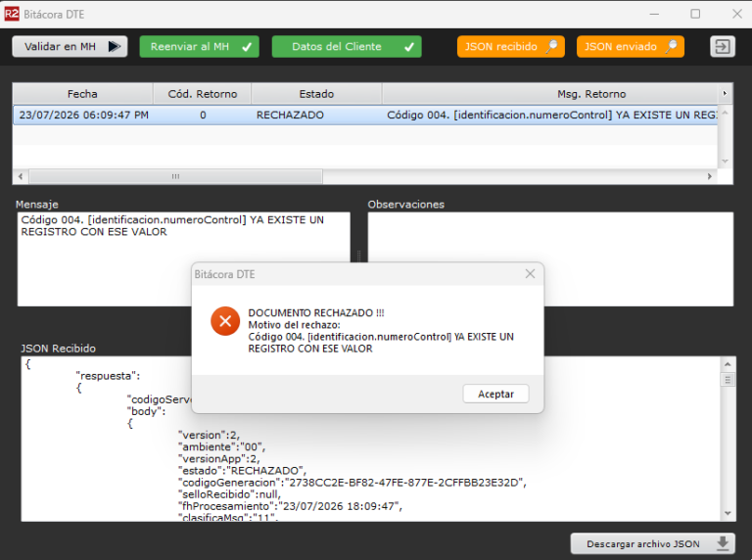View the JSON enviado
The image size is (752, 560).
tap(631, 47)
